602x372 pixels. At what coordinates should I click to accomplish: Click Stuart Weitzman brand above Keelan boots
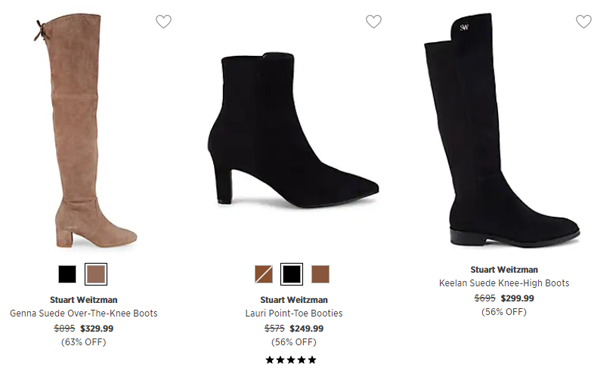(x=504, y=269)
